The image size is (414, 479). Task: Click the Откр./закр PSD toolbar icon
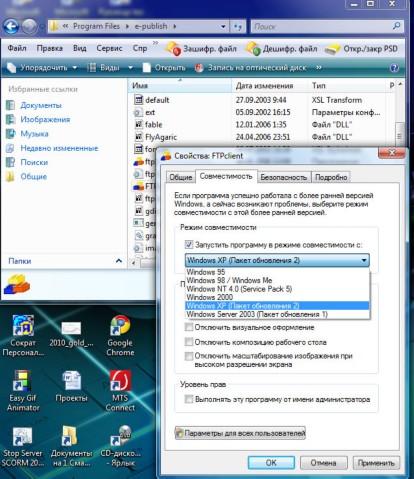(332, 49)
